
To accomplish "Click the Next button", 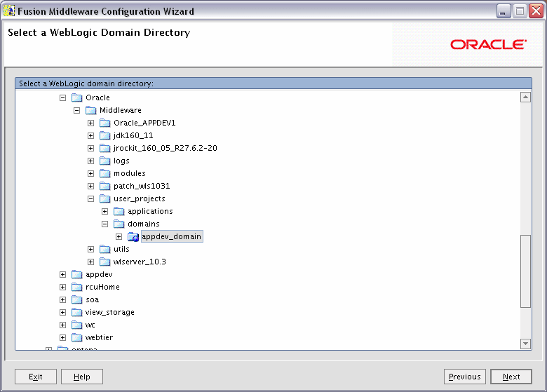I will click(x=511, y=377).
